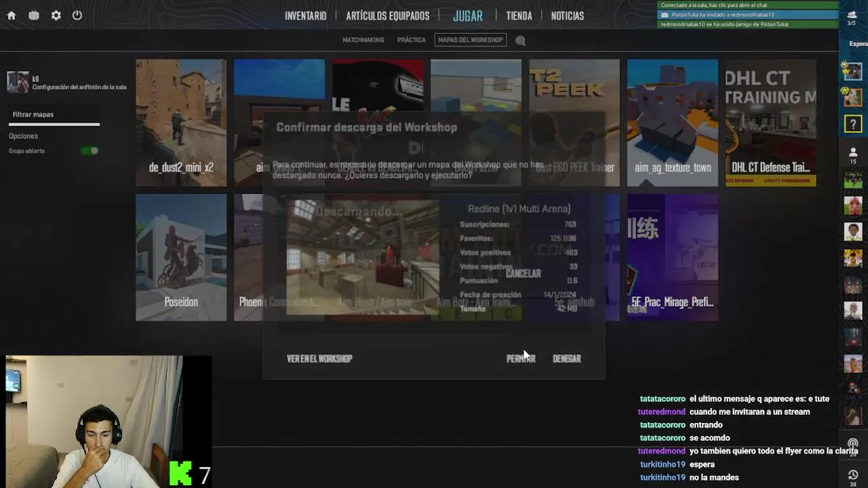Open 'Conectado a la sala' chat notification
868x488 pixels.
coord(748,5)
